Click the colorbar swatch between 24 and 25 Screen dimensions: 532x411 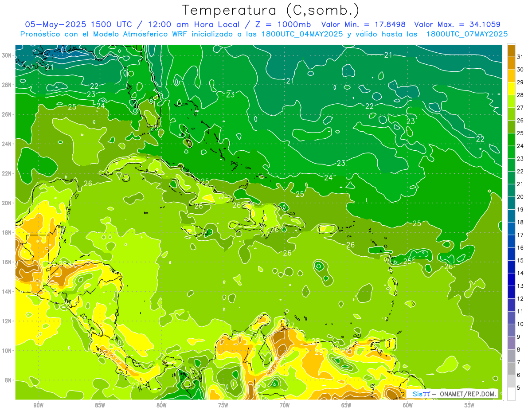(x=511, y=139)
